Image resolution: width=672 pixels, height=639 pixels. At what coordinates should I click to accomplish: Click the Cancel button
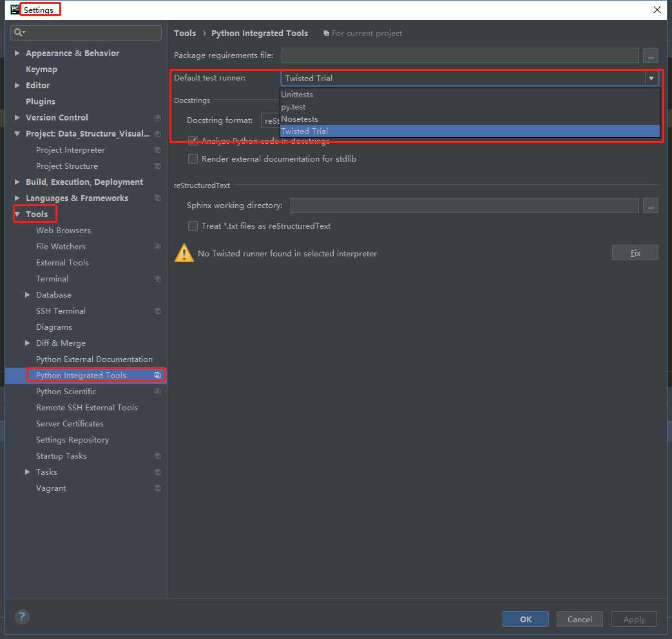click(579, 619)
